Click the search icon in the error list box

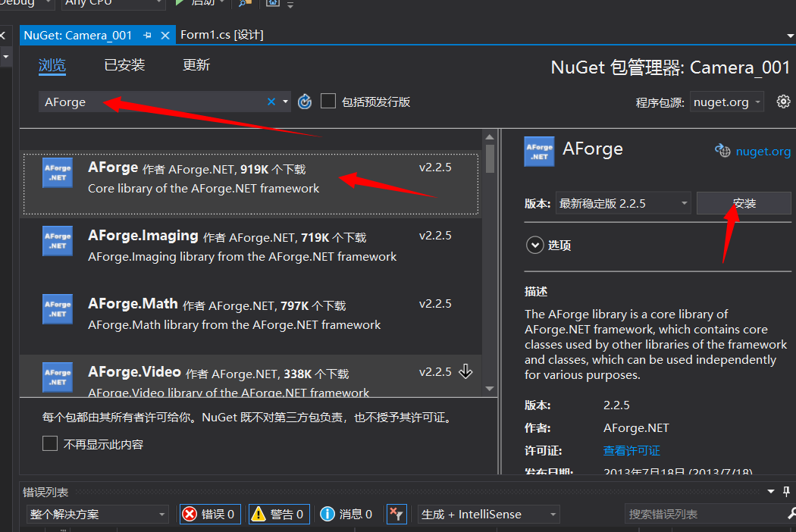click(x=791, y=515)
